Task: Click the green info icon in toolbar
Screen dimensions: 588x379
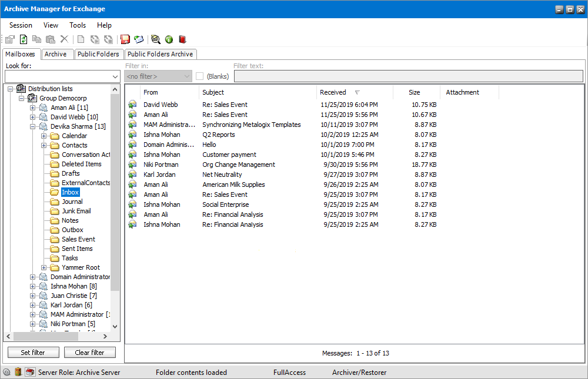Action: click(169, 39)
